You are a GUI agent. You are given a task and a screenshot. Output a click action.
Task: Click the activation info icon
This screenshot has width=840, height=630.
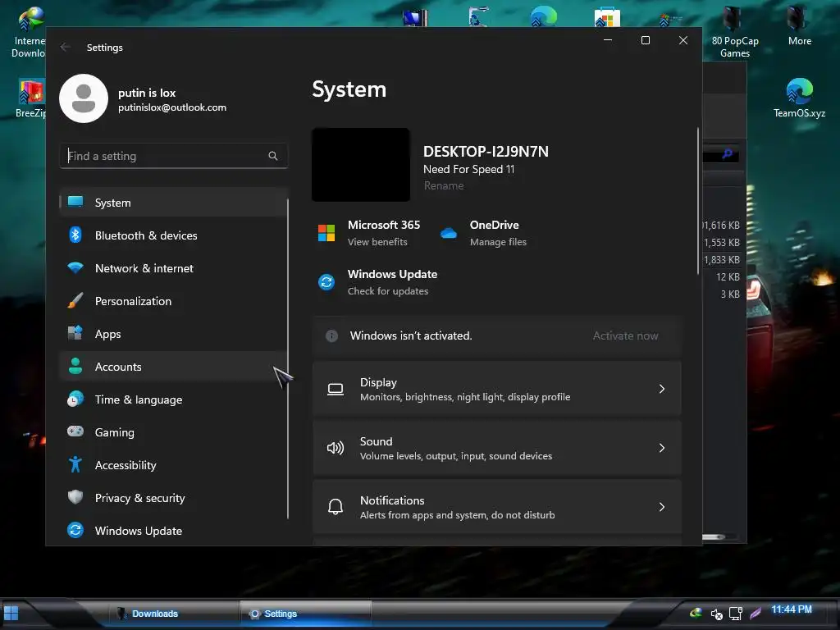[x=331, y=336]
